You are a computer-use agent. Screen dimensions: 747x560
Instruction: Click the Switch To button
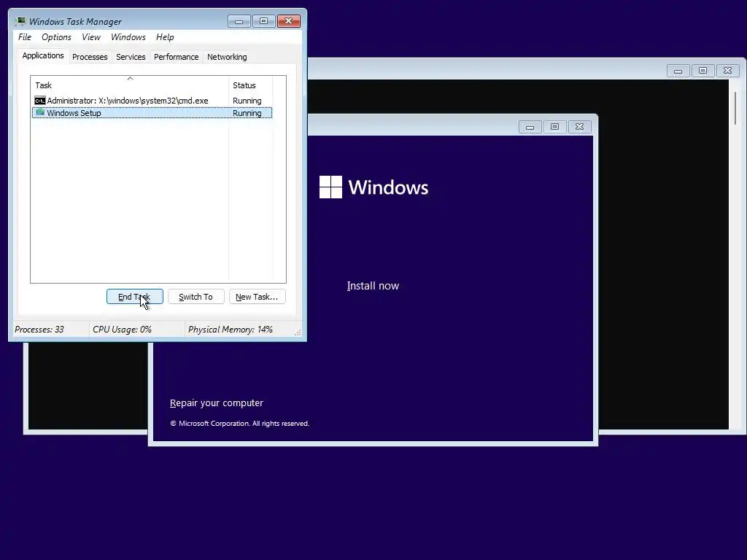[196, 297]
